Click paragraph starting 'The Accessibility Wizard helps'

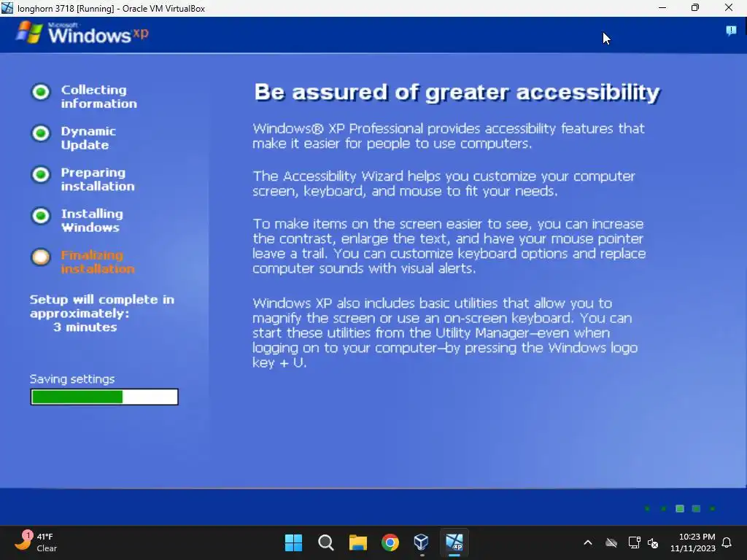444,183
